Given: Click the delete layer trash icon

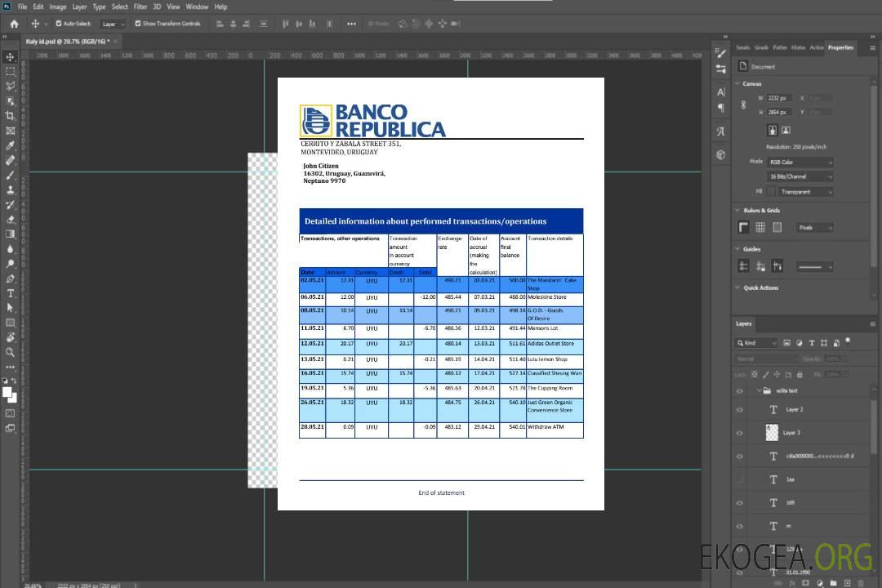Looking at the screenshot, I should 861,583.
